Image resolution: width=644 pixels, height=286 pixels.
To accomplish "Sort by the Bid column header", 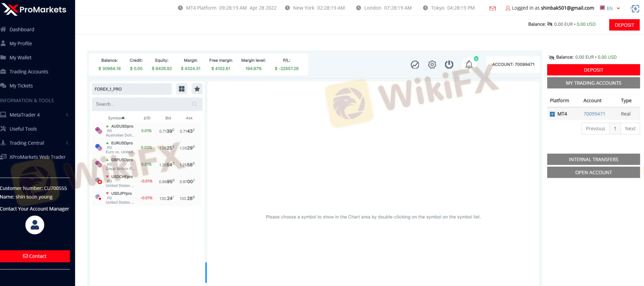I will pyautogui.click(x=168, y=118).
